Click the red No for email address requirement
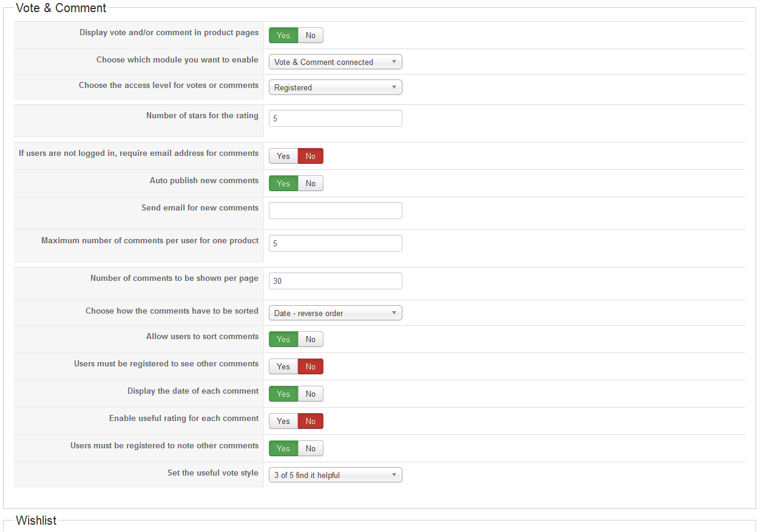Image resolution: width=761 pixels, height=532 pixels. click(311, 156)
